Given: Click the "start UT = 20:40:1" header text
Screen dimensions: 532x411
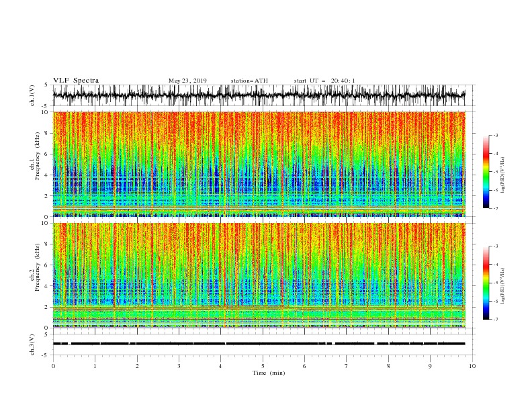Looking at the screenshot, I should [x=324, y=81].
